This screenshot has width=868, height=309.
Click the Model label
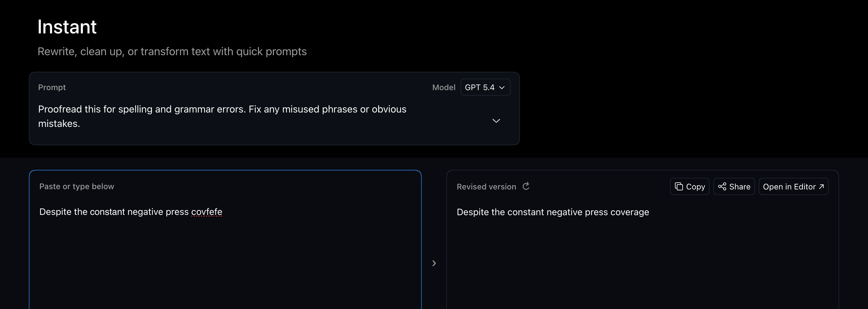point(444,87)
